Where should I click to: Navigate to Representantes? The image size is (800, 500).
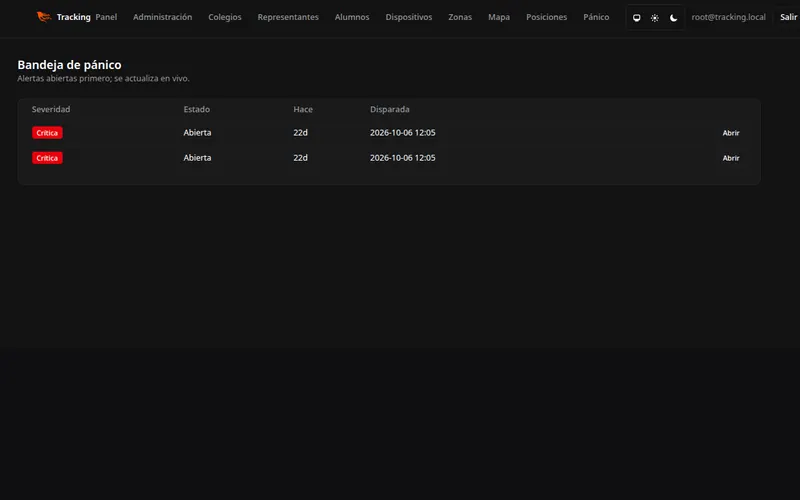pos(288,17)
